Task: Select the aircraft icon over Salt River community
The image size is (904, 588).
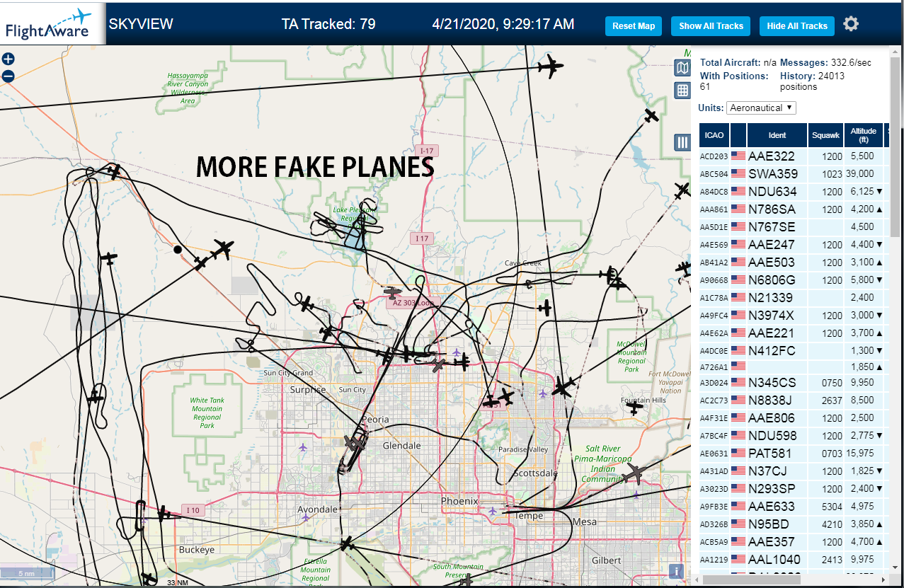Action: click(635, 473)
